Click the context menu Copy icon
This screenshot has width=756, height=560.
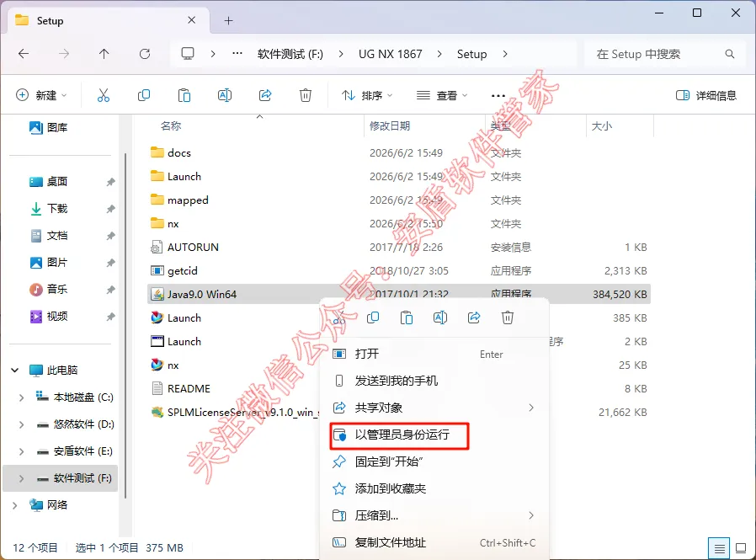(373, 317)
